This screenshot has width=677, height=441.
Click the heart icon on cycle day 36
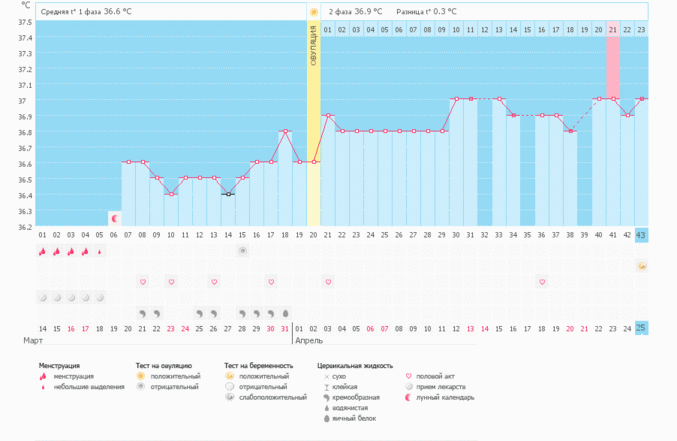[x=541, y=282]
